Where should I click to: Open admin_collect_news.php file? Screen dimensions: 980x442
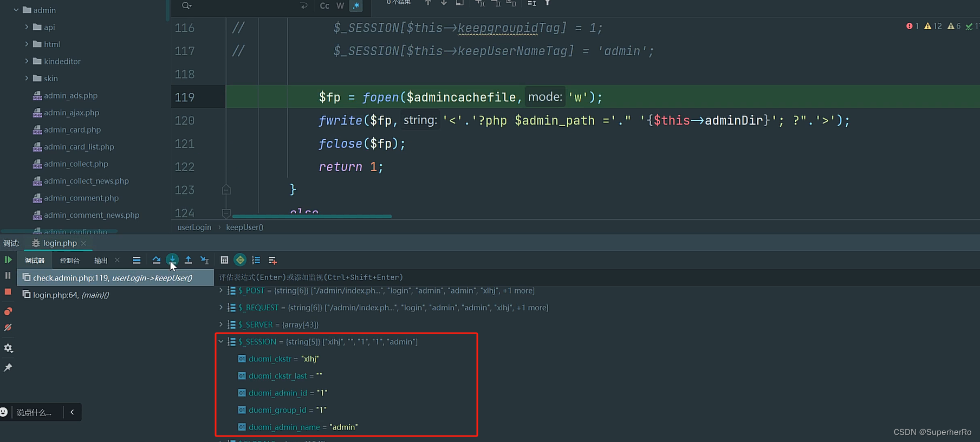point(86,181)
